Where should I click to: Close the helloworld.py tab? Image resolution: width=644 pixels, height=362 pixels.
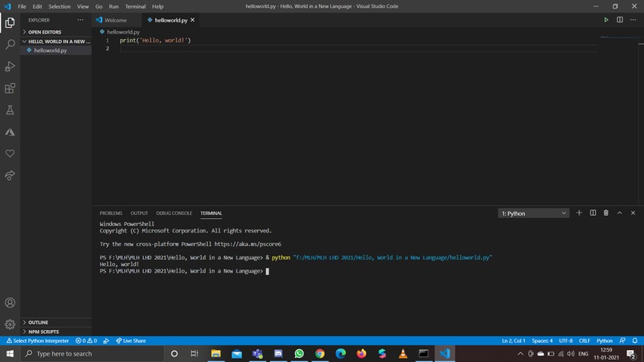pos(193,20)
